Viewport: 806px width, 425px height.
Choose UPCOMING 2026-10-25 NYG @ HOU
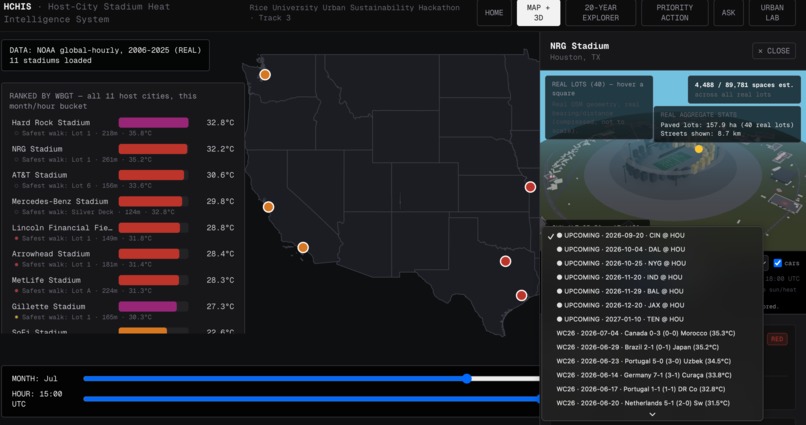(652, 263)
